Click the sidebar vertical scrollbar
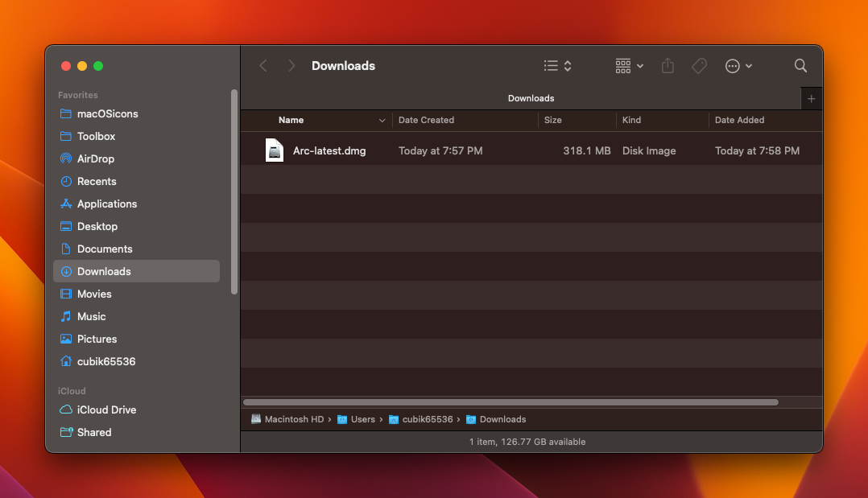This screenshot has height=498, width=868. [x=234, y=191]
